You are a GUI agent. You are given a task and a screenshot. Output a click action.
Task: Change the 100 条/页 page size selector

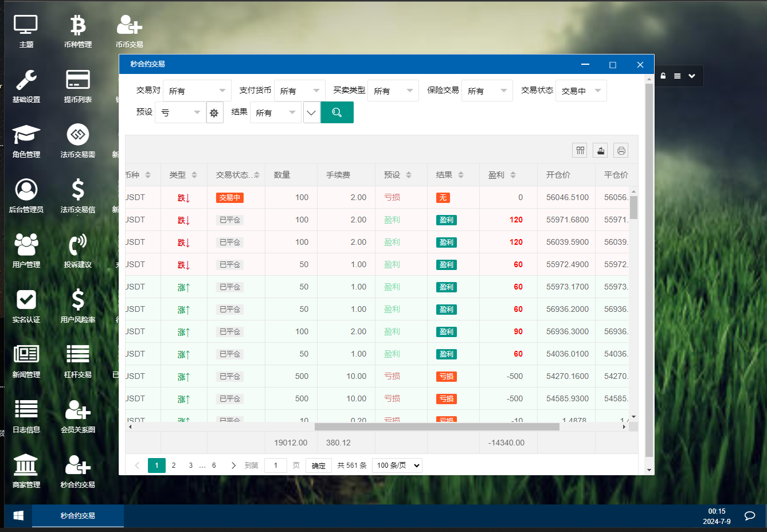click(x=397, y=465)
